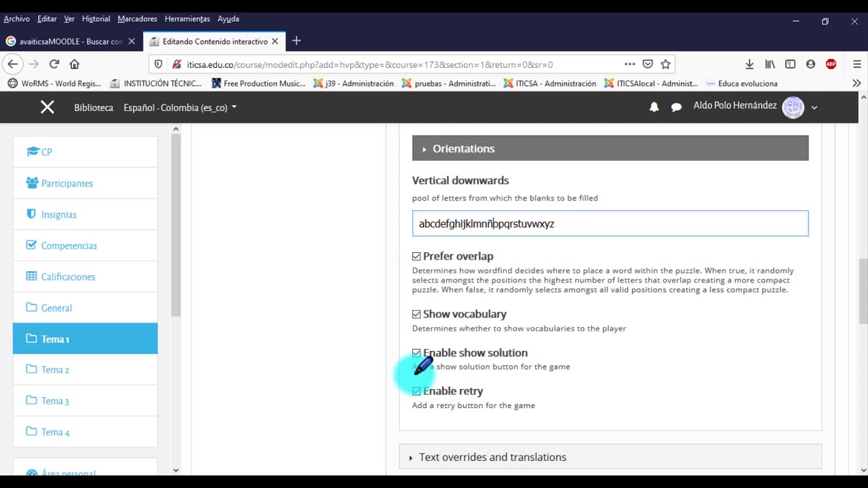Screen dimensions: 868x488
Task: Close the avaiticsaMOODLE tab
Action: tap(132, 41)
